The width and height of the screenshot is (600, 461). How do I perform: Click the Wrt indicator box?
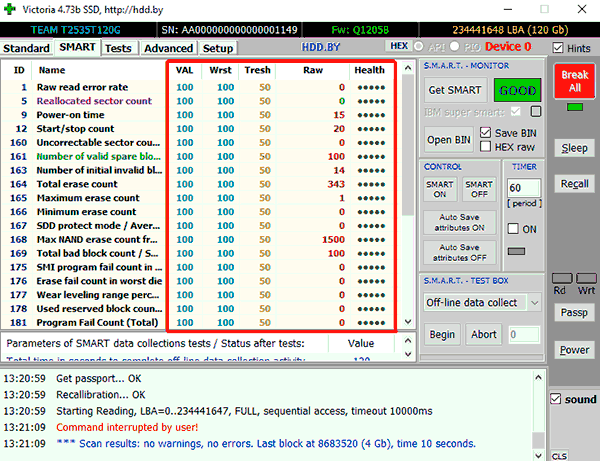click(586, 279)
